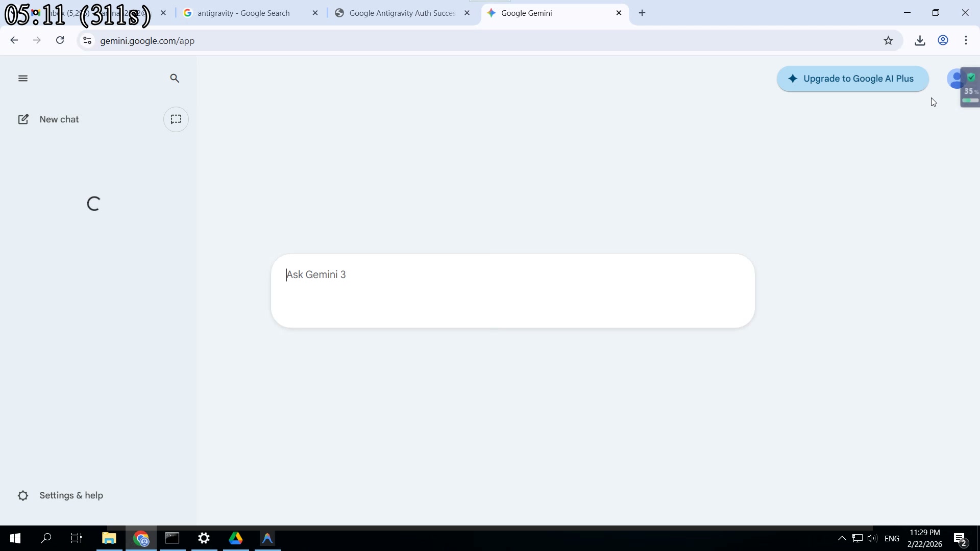Bookmark this page with star icon
The image size is (980, 551).
tap(888, 41)
